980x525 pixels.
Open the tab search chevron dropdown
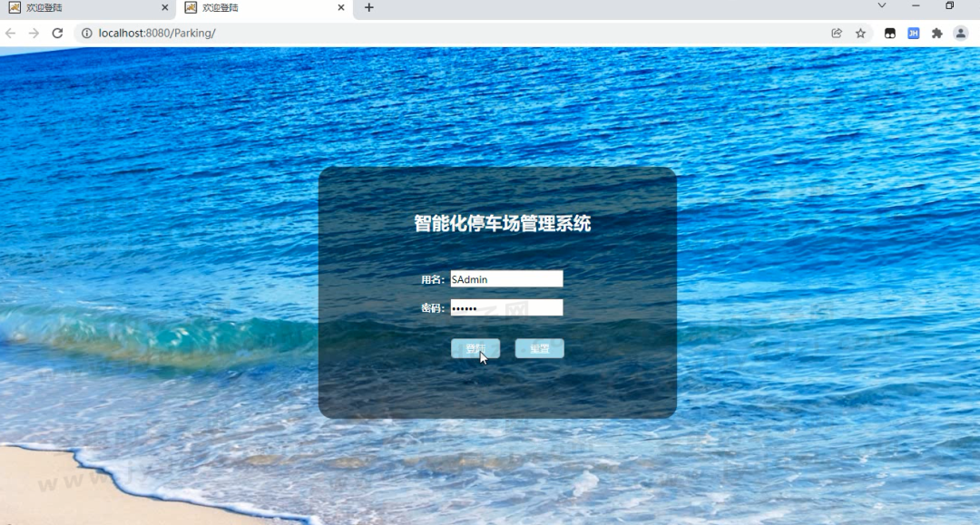(882, 5)
